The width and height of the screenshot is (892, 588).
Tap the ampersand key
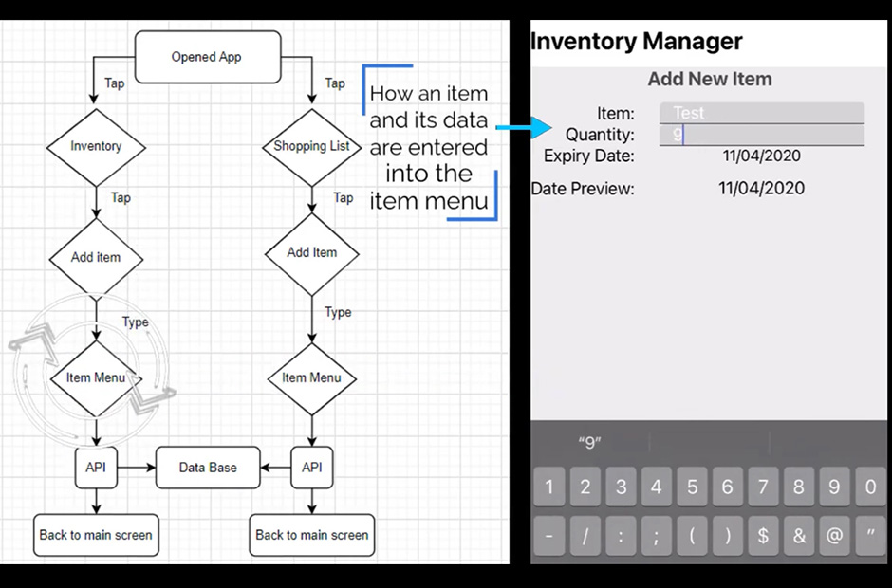799,536
